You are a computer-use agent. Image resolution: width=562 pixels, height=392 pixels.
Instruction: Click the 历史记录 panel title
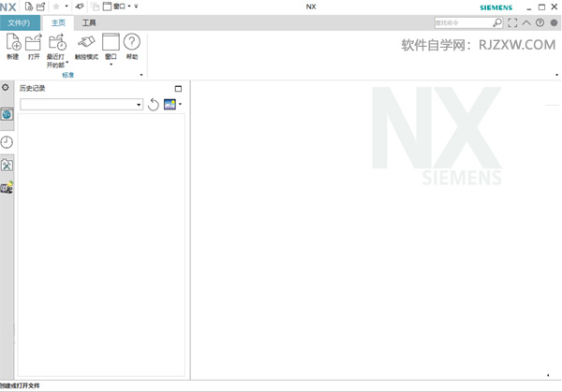point(32,89)
